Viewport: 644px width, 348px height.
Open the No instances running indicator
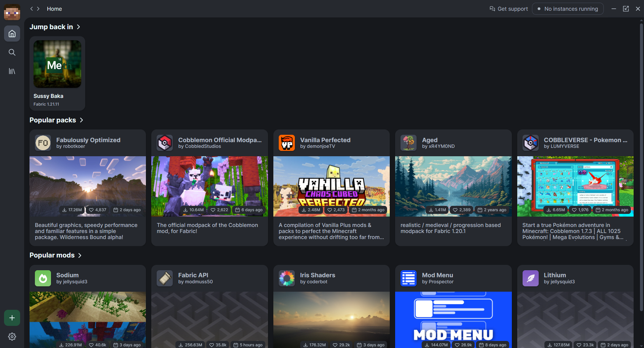[568, 9]
